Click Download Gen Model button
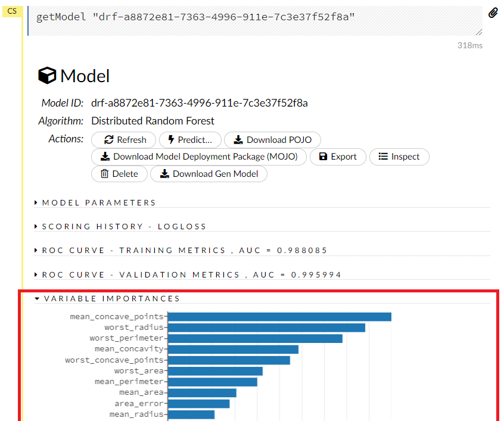 click(x=209, y=174)
